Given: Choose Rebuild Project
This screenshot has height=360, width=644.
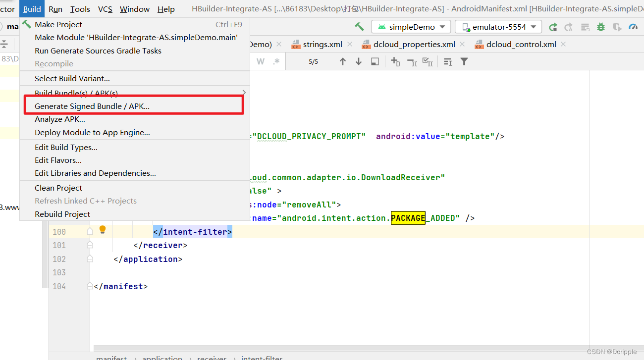Looking at the screenshot, I should [x=134, y=214].
